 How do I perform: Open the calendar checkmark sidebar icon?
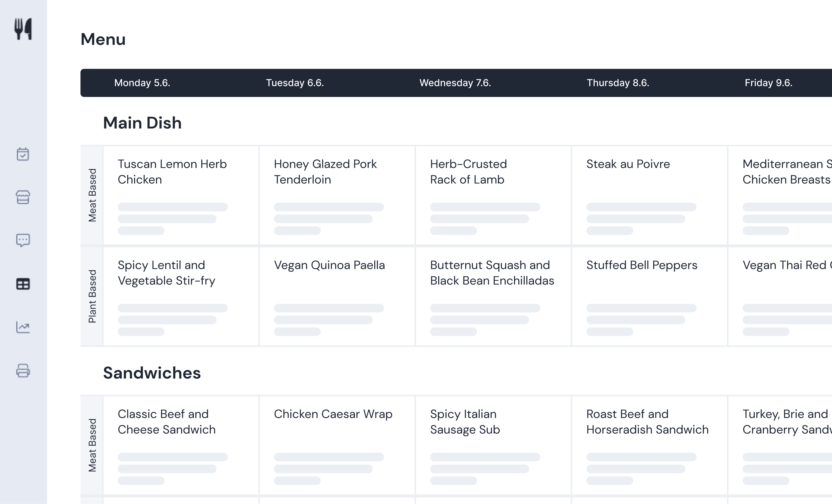(x=23, y=154)
